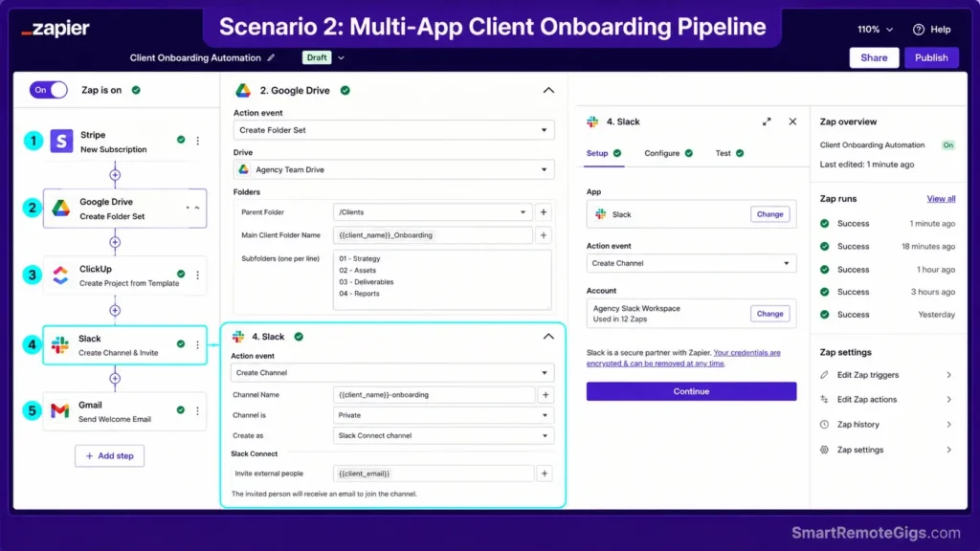This screenshot has width=980, height=551.
Task: Open the /Clients parent folder dropdown
Action: point(433,212)
